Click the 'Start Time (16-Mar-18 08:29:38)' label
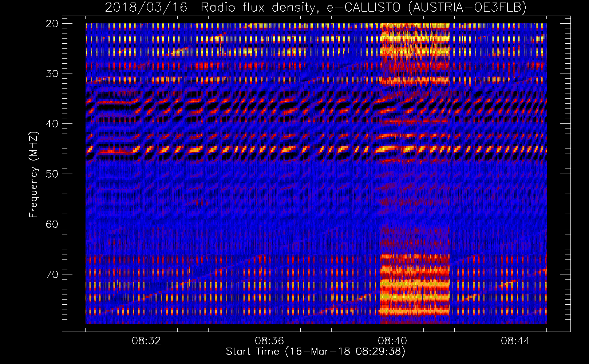The height and width of the screenshot is (364, 589). pyautogui.click(x=316, y=352)
